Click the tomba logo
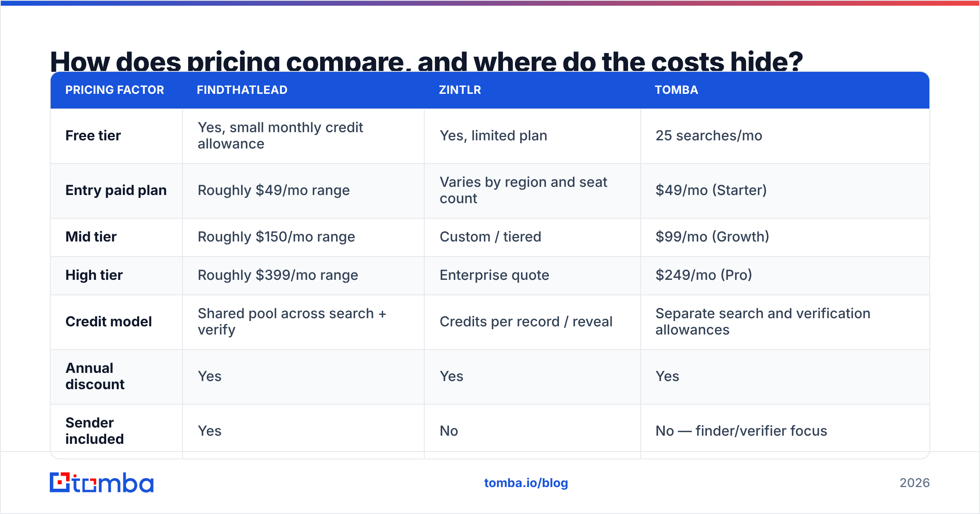This screenshot has width=980, height=514. (102, 483)
